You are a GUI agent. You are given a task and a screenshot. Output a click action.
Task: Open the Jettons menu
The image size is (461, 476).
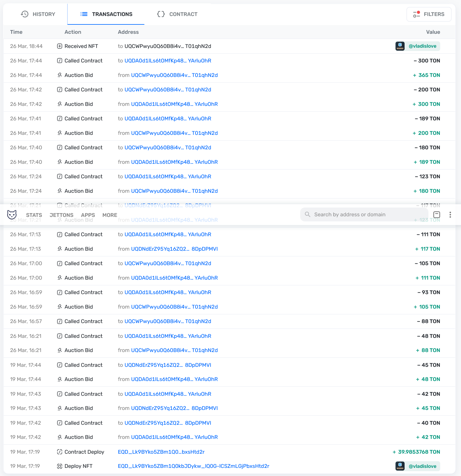point(62,215)
